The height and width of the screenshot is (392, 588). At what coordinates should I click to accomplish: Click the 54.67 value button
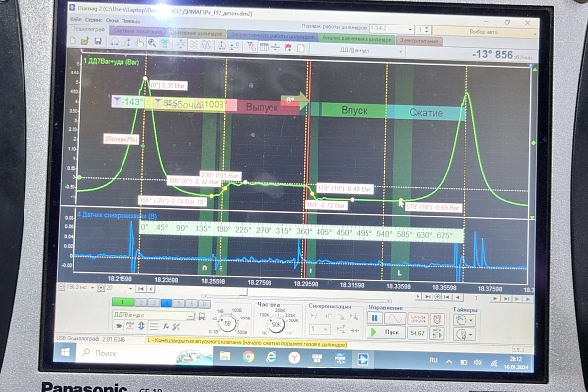click(x=417, y=333)
